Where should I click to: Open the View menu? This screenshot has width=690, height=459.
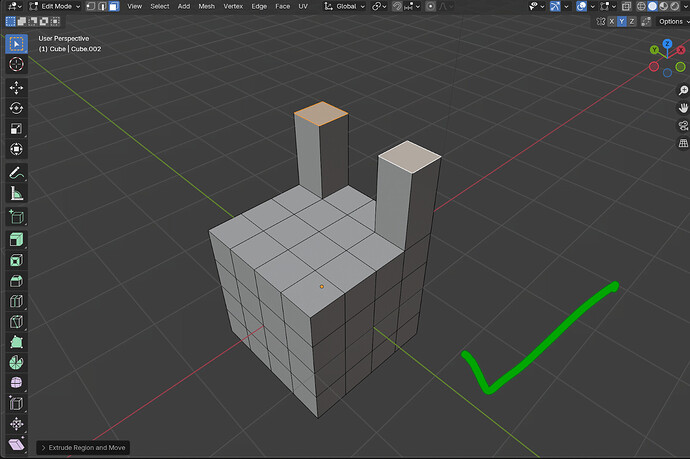tap(135, 6)
